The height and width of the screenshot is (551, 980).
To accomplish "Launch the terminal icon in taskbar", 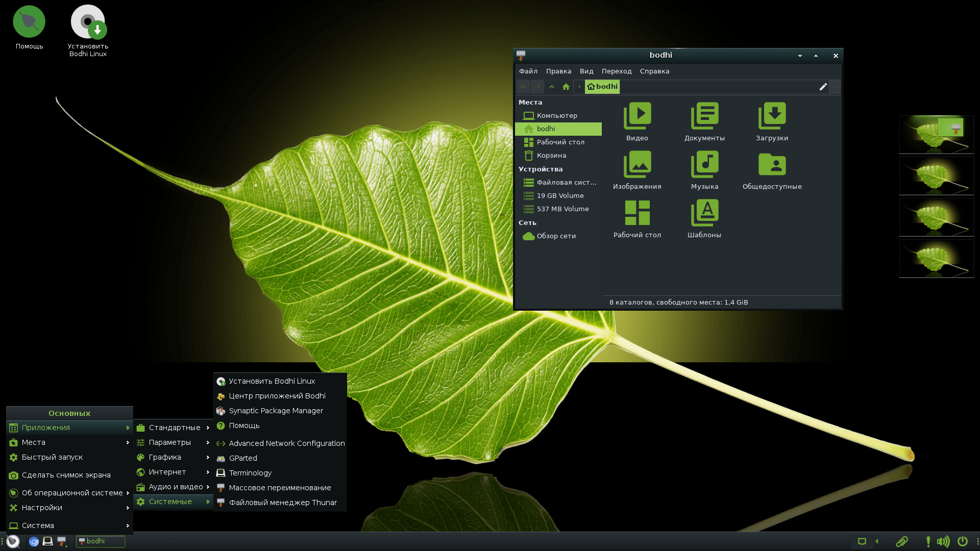I will [47, 541].
